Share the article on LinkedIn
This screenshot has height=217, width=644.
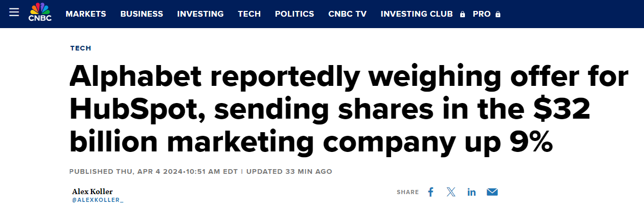click(472, 192)
